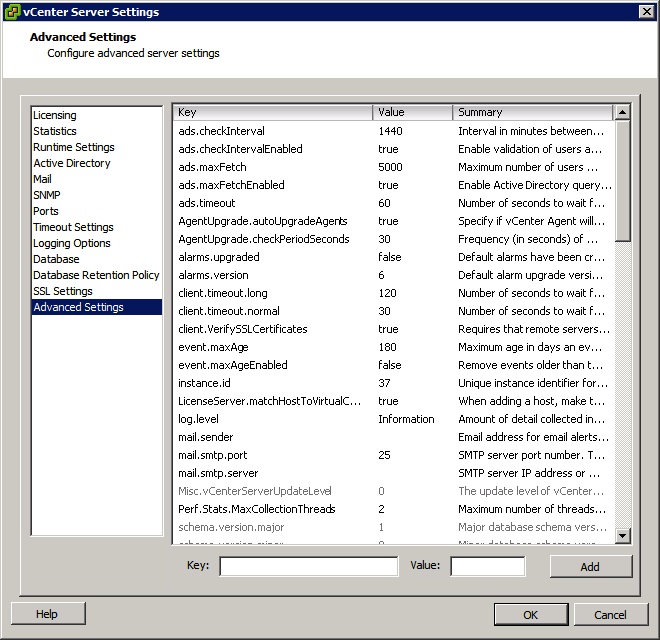Select the event.maxAgeEnabled key
This screenshot has width=660, height=640.
click(233, 365)
